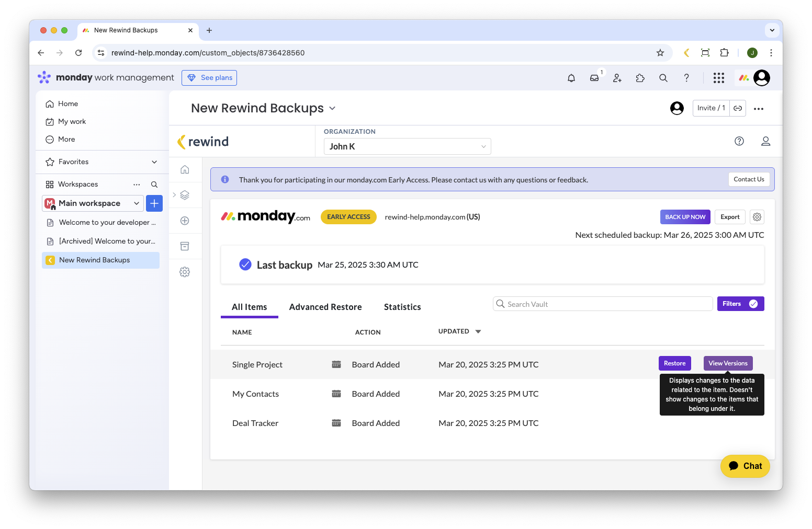This screenshot has width=812, height=529.
Task: Open the browser tab list chevron
Action: pos(772,30)
